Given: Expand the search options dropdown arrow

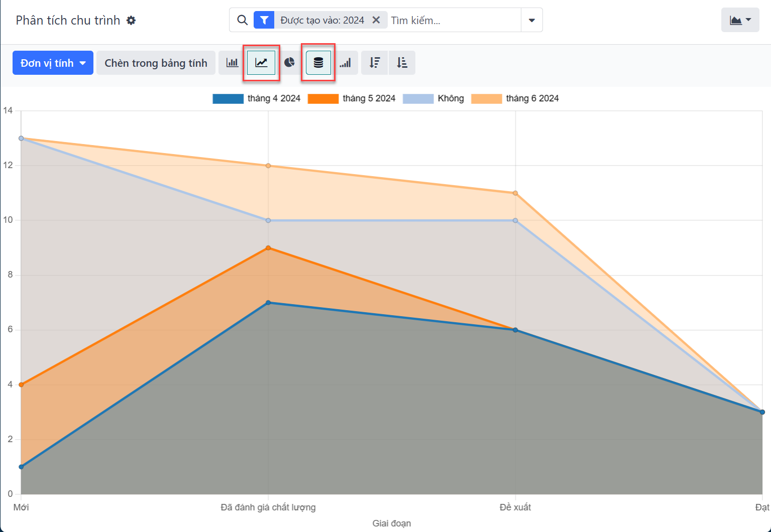Looking at the screenshot, I should click(531, 20).
